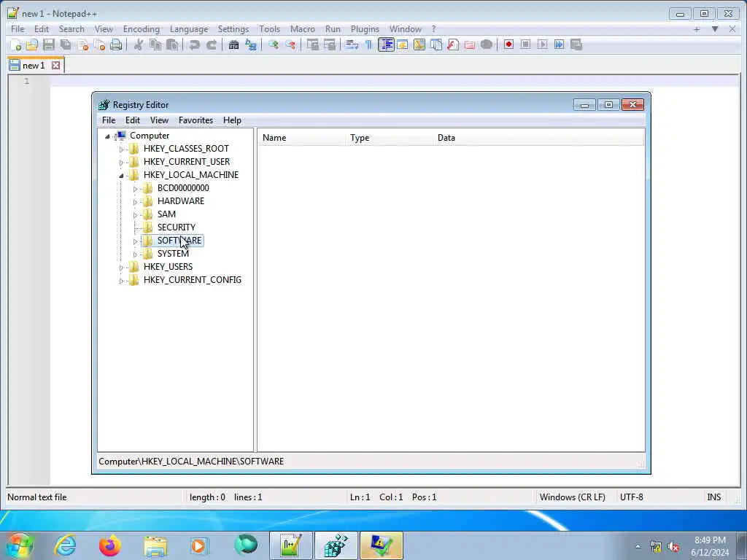The height and width of the screenshot is (560, 747).
Task: Click the Stop macro recording icon
Action: pyautogui.click(x=525, y=44)
